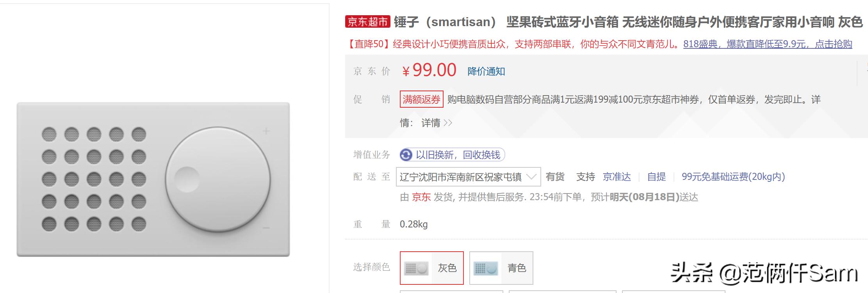Click the 降价通知 price-drop notification link
Viewport: 868px width, 293px height.
point(485,71)
